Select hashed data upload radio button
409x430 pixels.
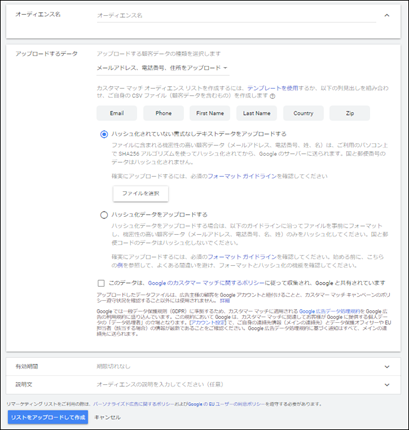point(104,215)
